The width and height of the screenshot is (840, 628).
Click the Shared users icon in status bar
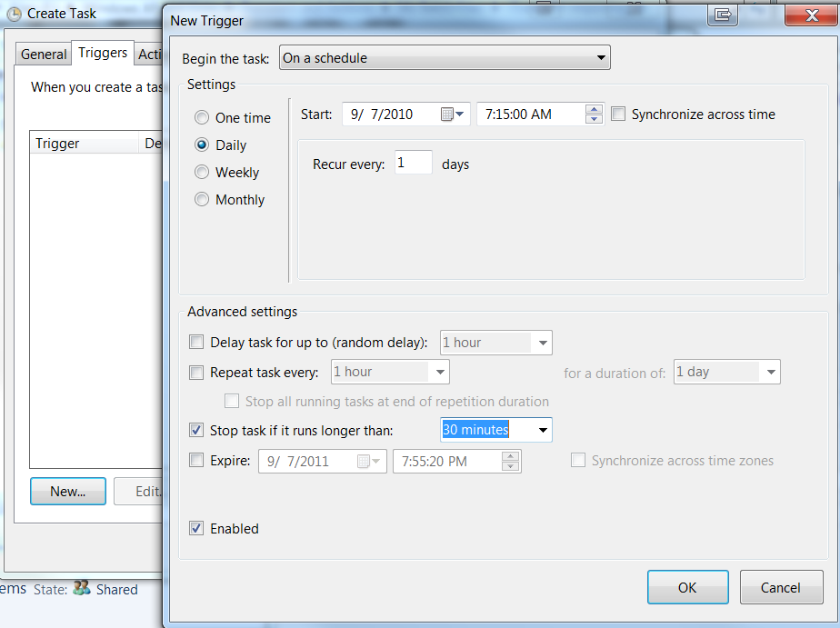pos(82,589)
